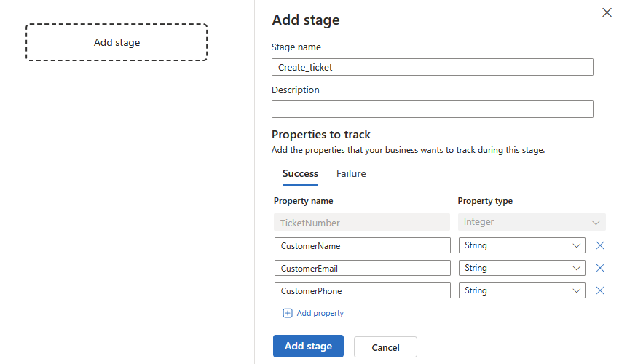Click the plus icon beside Add property
Image resolution: width=619 pixels, height=364 pixels.
(x=288, y=313)
